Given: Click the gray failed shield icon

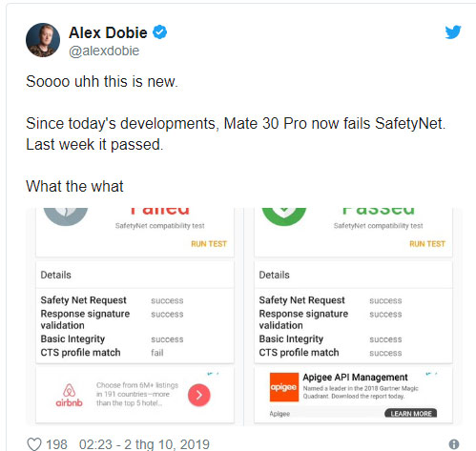Looking at the screenshot, I should 66,216.
